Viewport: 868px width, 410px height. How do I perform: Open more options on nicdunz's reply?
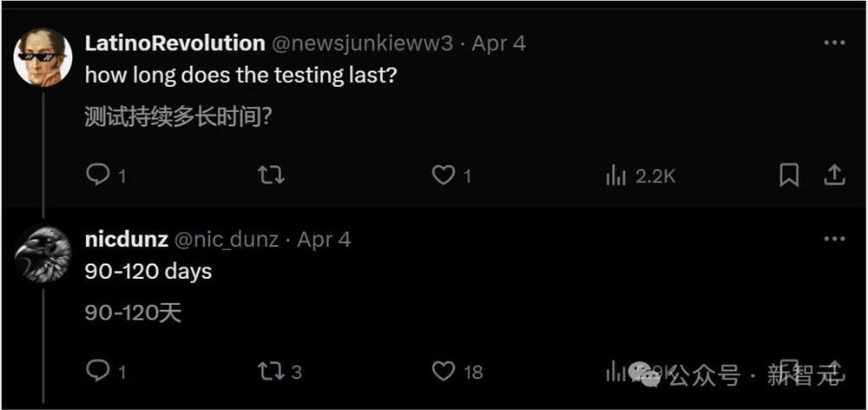(833, 239)
